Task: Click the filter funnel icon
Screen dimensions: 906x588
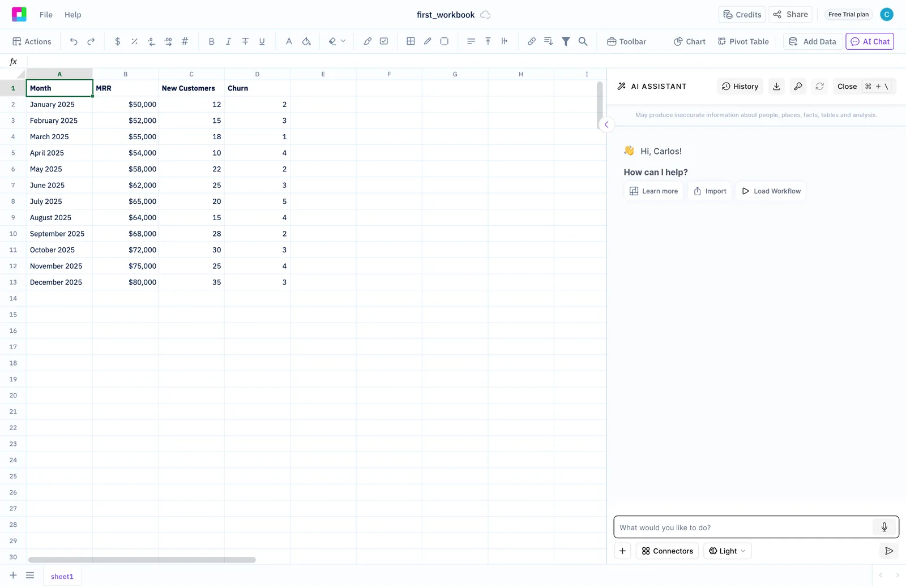Action: point(566,41)
